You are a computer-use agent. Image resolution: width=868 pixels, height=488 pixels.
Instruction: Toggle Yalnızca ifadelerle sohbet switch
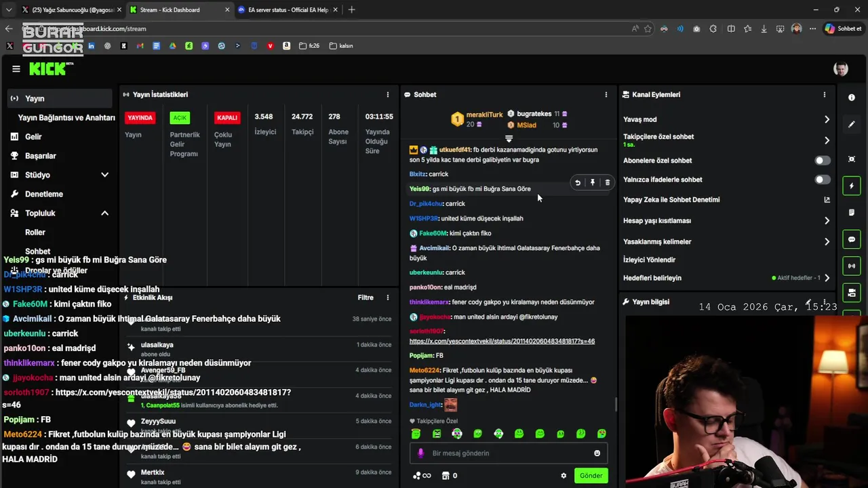[822, 180]
